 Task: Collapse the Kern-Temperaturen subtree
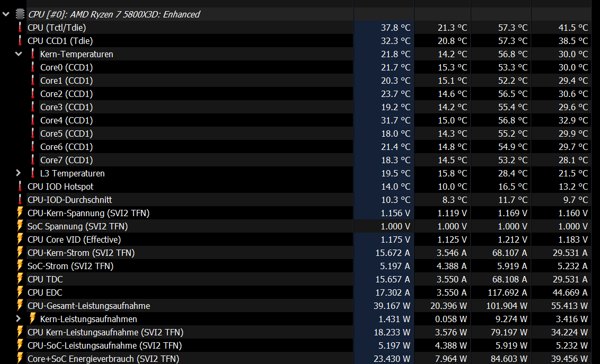tap(19, 54)
